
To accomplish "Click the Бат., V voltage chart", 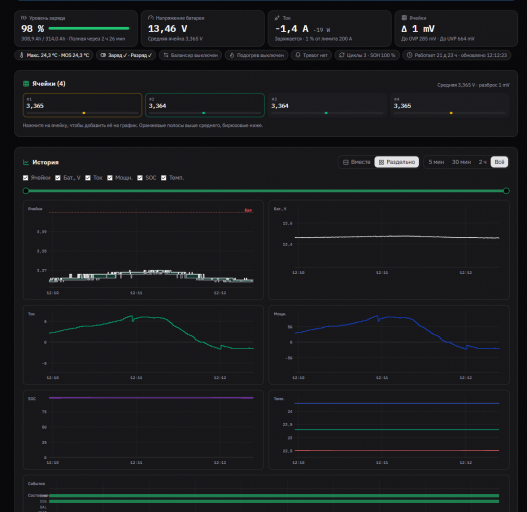I will (x=389, y=250).
